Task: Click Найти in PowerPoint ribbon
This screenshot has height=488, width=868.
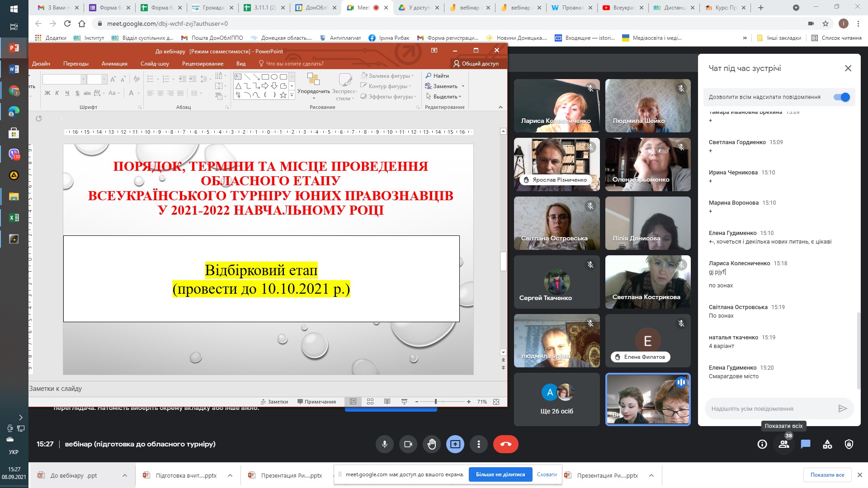Action: coord(437,75)
